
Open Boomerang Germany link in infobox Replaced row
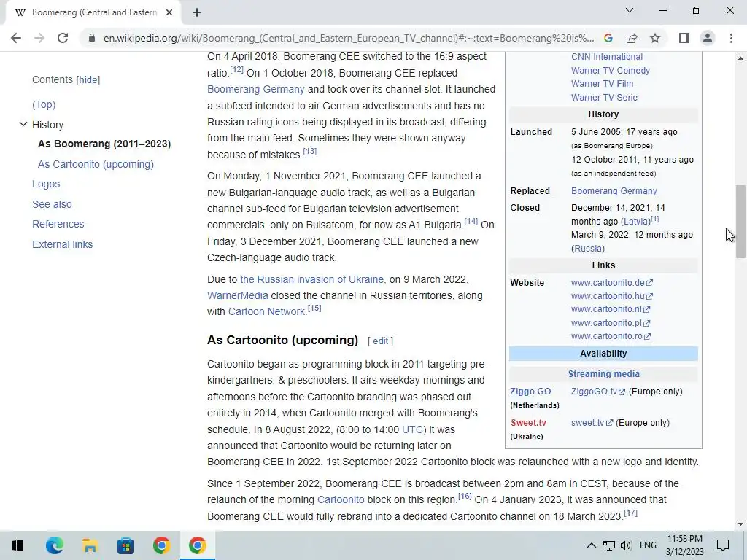(x=614, y=191)
